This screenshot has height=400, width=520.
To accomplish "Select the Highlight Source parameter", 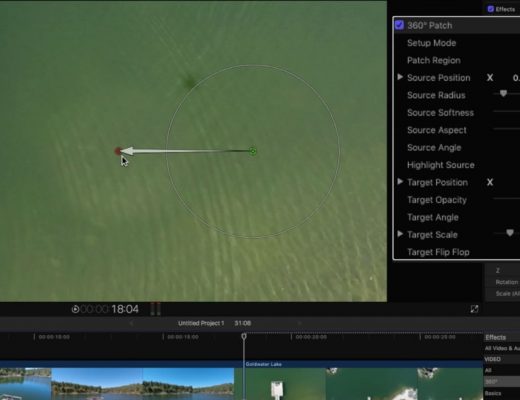I will click(441, 165).
